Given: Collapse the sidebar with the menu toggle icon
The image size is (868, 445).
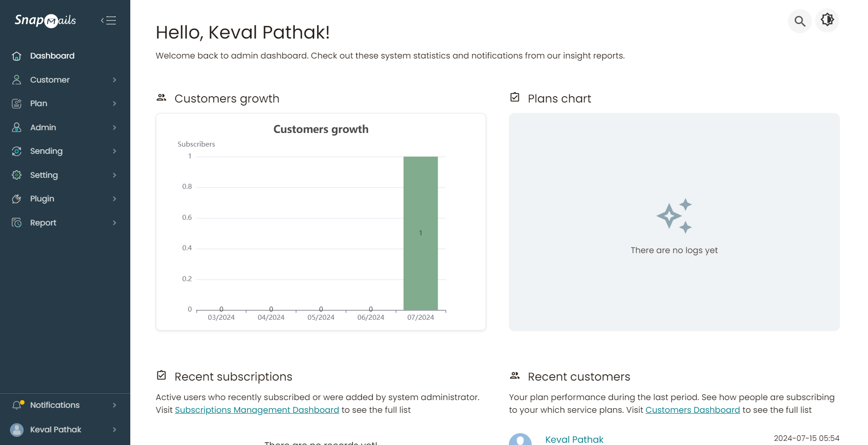Looking at the screenshot, I should pos(108,20).
